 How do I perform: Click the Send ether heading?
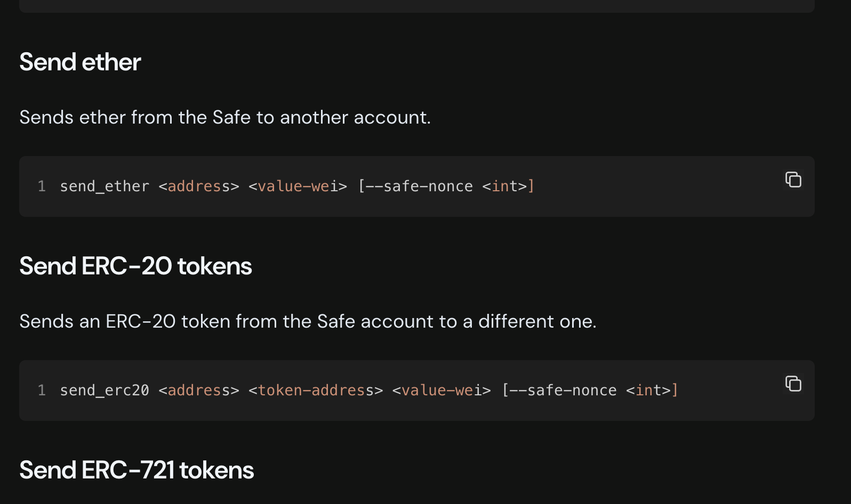coord(80,62)
